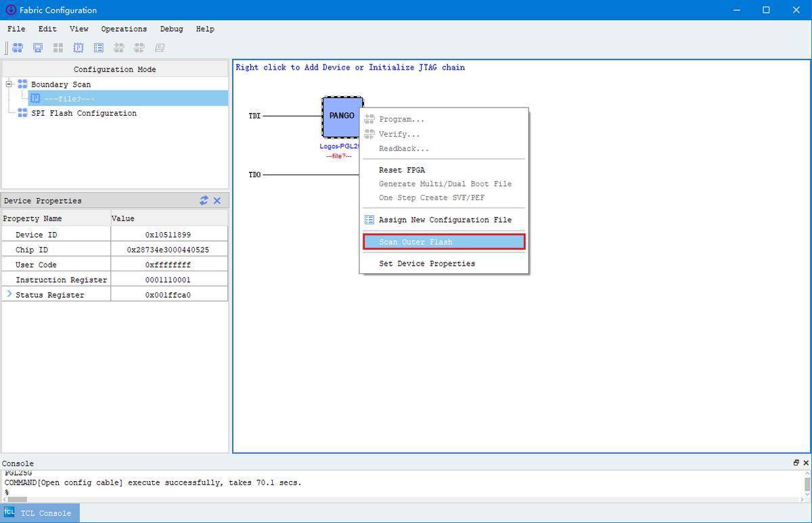812x523 pixels.
Task: Click the chip 'P' toolbar icon
Action: tap(78, 48)
